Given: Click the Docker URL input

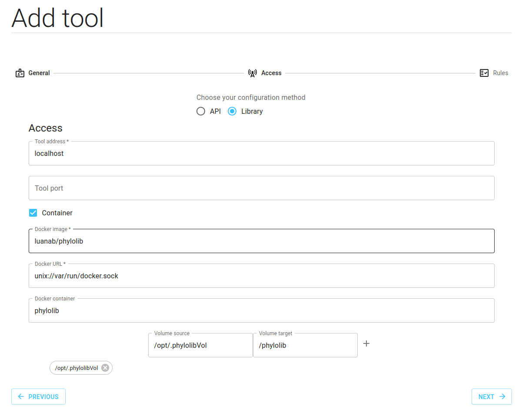Looking at the screenshot, I should (261, 276).
